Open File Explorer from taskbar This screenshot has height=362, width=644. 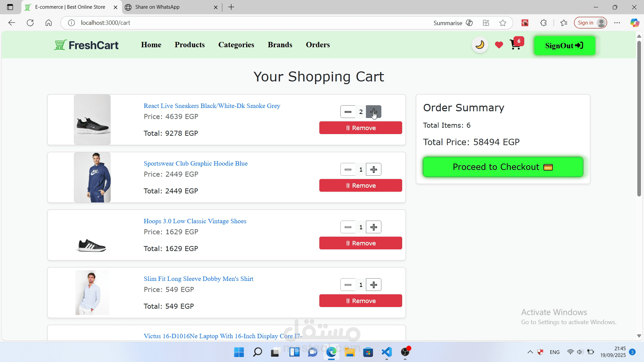click(x=350, y=352)
